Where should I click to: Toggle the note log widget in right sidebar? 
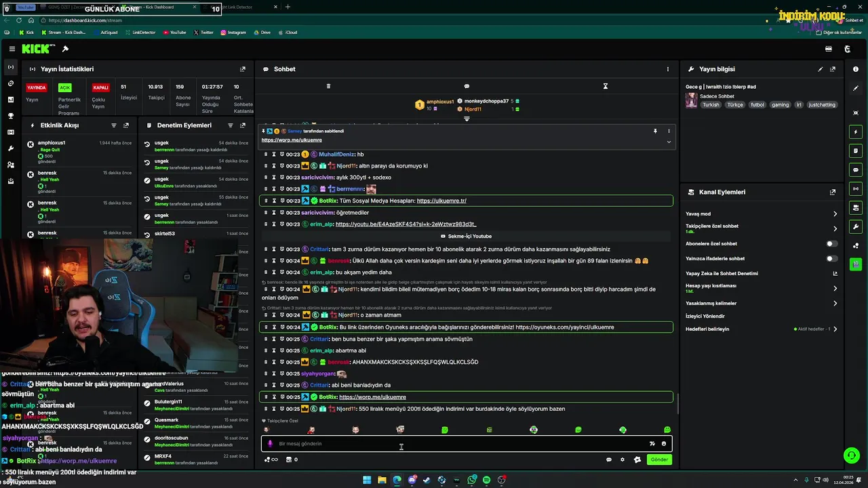(x=856, y=150)
